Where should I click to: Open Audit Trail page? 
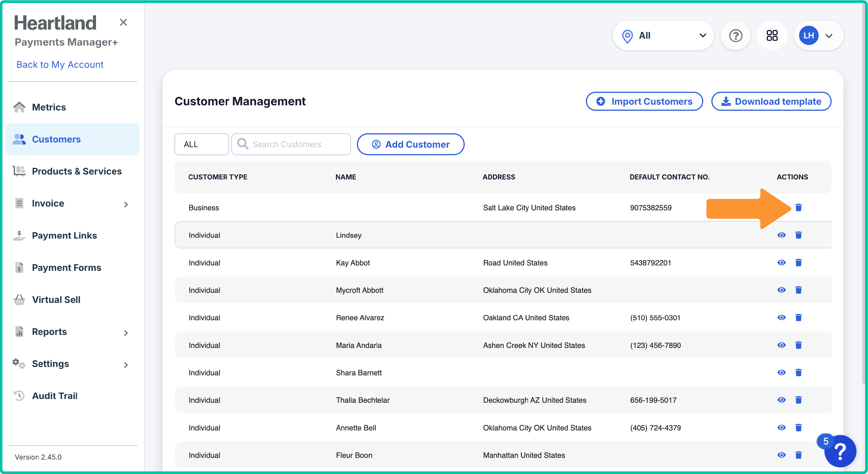[72, 396]
